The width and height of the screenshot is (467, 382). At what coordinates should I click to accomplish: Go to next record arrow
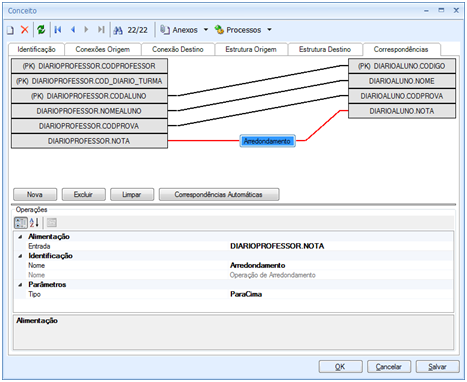click(x=86, y=30)
